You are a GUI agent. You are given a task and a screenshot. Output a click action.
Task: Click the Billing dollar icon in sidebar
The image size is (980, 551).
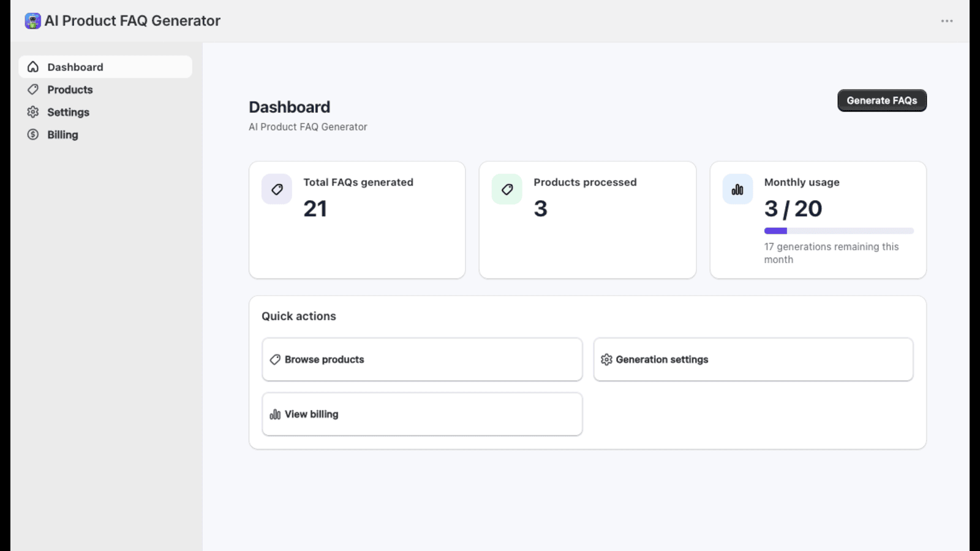33,135
